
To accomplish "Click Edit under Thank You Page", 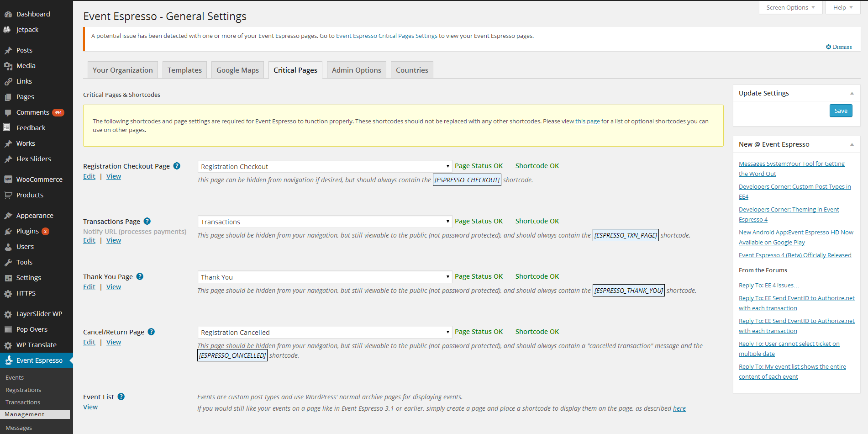I will tap(89, 287).
